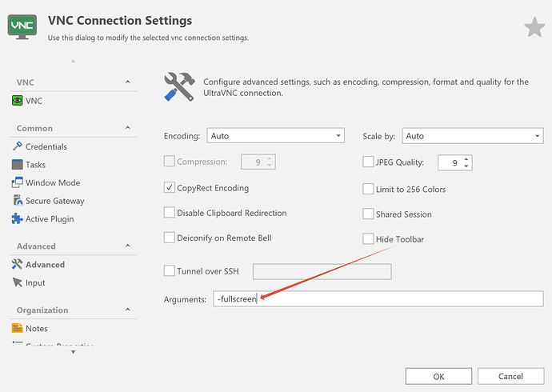Select the Advanced sidebar item
552x392 pixels.
[x=45, y=265]
